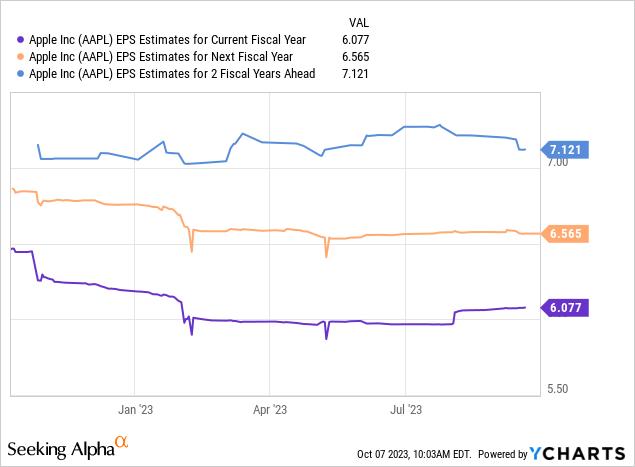
Task: Click the orange Next Fiscal Year legend dot
Action: (20, 57)
